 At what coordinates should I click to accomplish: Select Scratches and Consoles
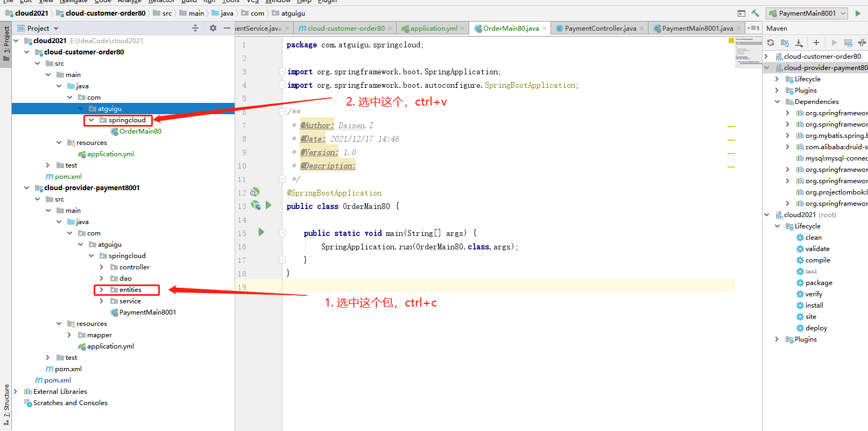click(x=66, y=403)
